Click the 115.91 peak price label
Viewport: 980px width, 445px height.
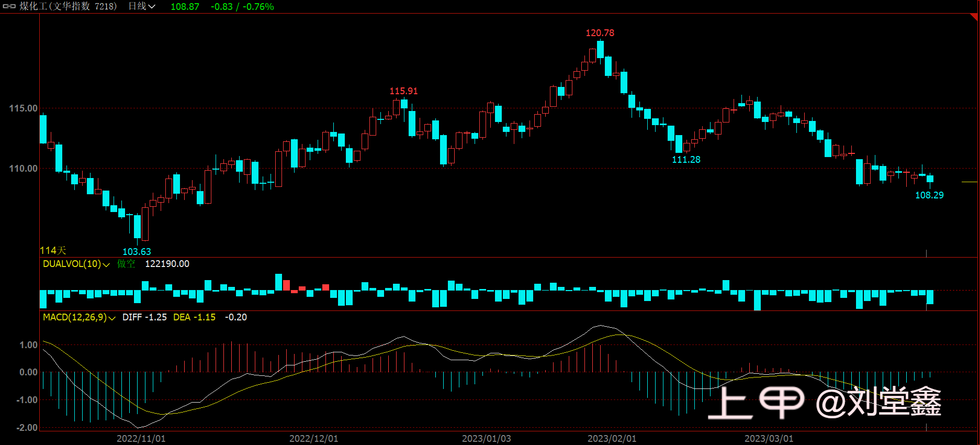tap(403, 91)
